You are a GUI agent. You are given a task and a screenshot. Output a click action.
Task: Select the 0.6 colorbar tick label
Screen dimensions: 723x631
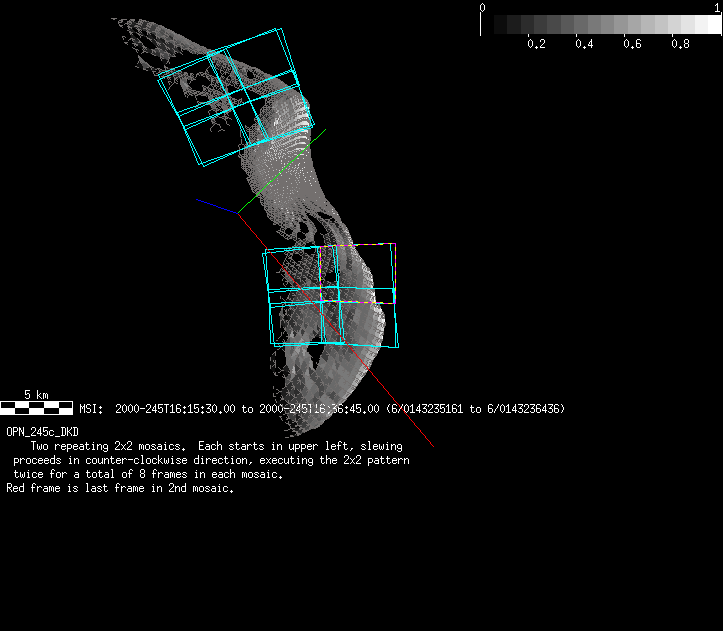click(x=632, y=45)
